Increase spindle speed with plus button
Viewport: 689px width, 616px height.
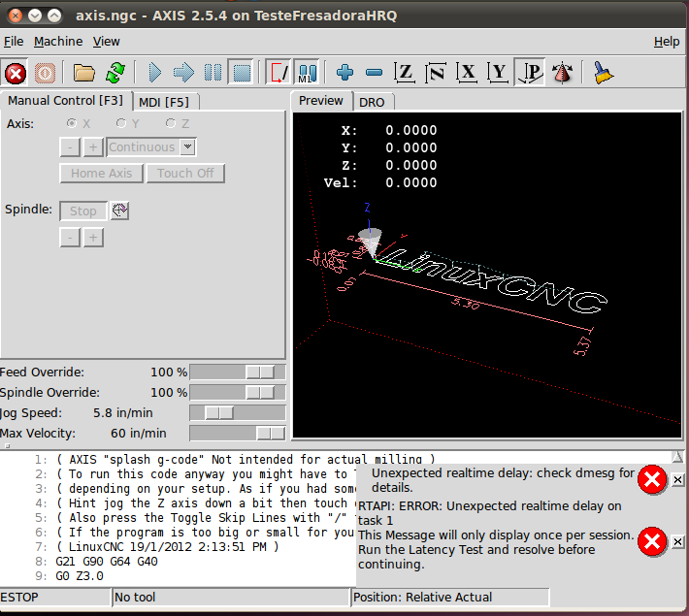93,238
